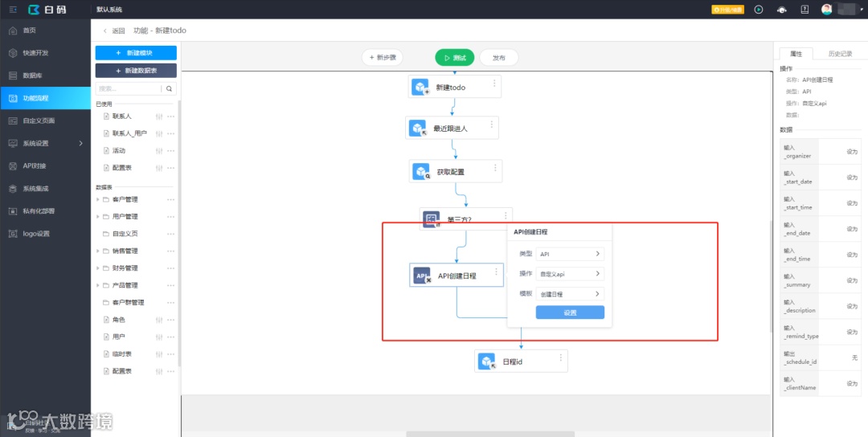
Task: Open more options for 临时表
Action: [171, 354]
